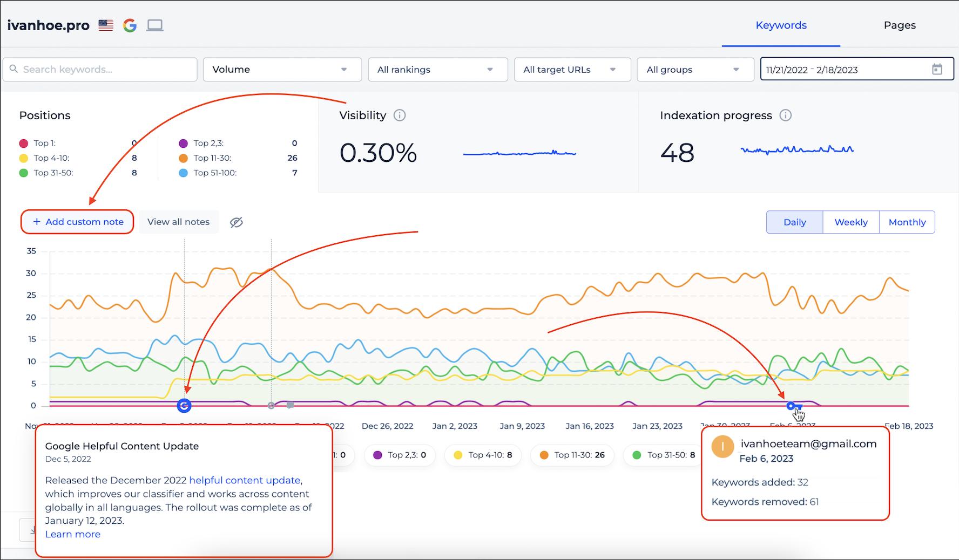
Task: Click Top 11-30 orange legend dot
Action: tap(184, 158)
